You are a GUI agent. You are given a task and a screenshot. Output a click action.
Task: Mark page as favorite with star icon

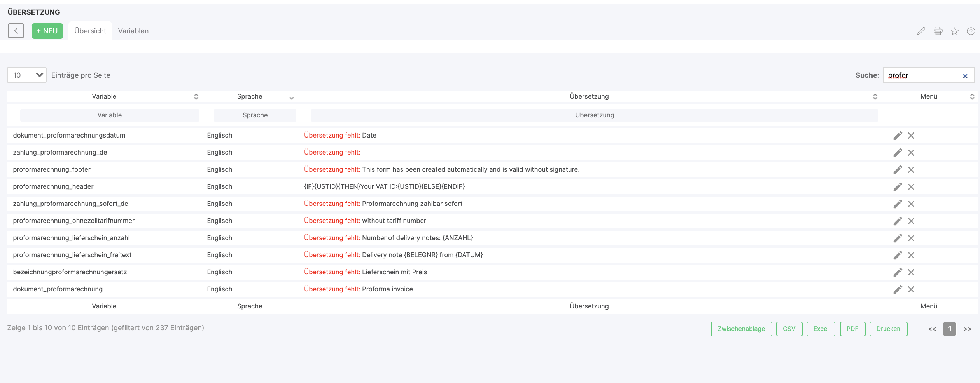955,31
